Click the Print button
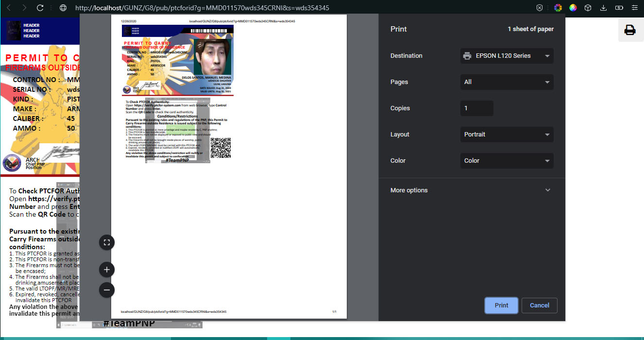Viewport: 644px width, 340px height. pyautogui.click(x=501, y=306)
